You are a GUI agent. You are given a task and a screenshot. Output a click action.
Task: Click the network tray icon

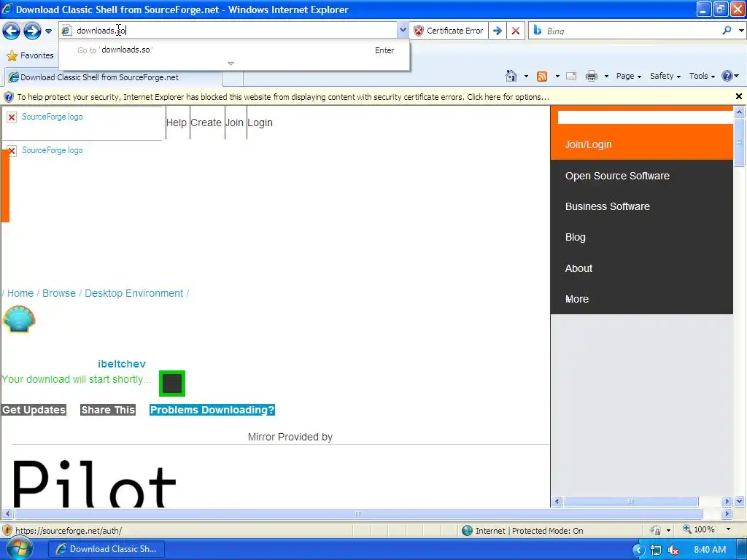[656, 550]
